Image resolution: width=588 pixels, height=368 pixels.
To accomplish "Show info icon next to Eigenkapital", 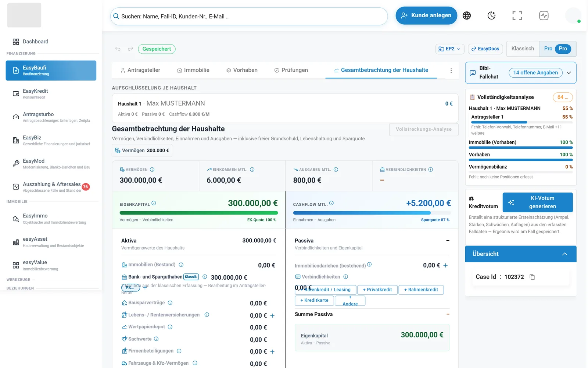I will tap(154, 203).
